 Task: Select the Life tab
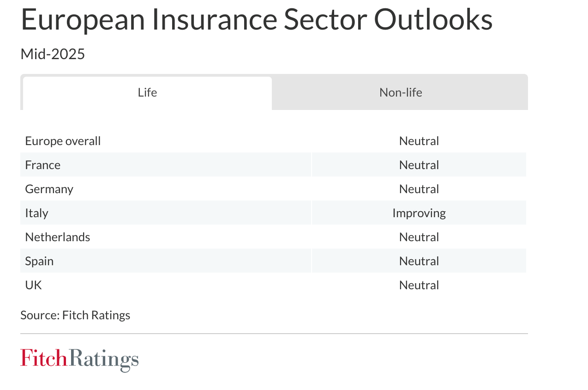click(x=147, y=93)
